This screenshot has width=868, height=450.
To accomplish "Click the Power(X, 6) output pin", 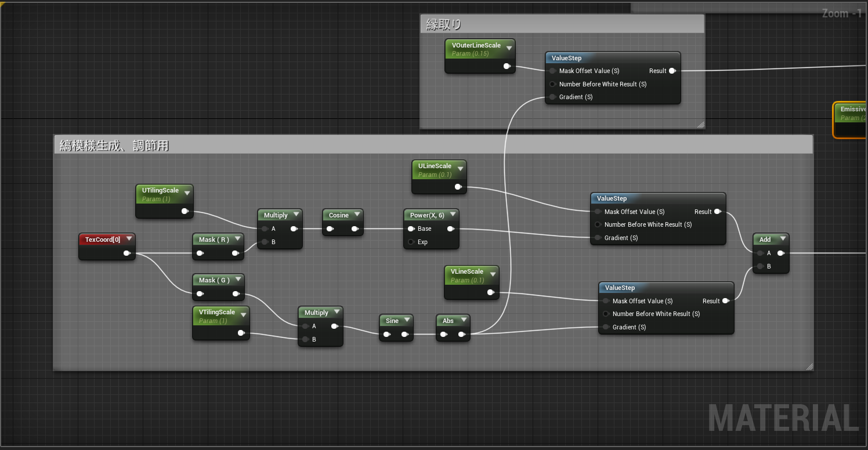I will [451, 228].
